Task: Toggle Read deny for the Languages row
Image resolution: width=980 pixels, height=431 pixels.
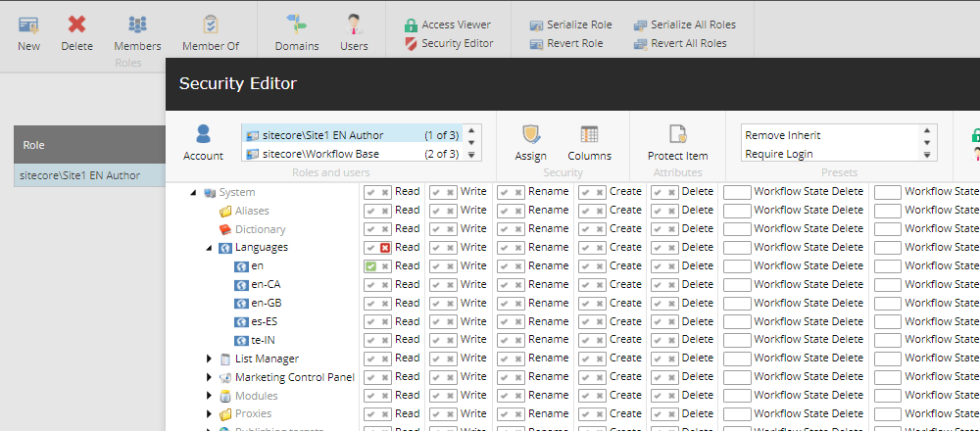Action: 385,248
